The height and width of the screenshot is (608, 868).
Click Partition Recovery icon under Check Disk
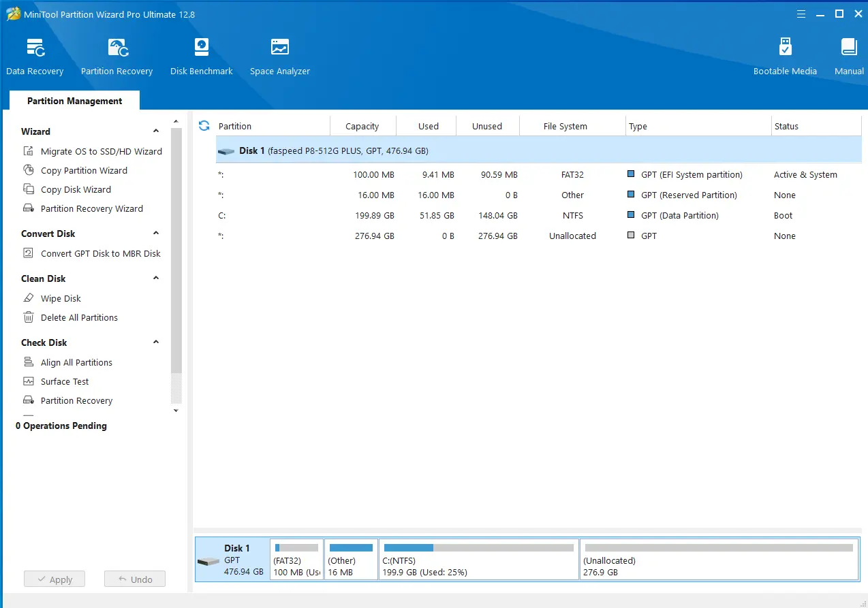coord(29,400)
